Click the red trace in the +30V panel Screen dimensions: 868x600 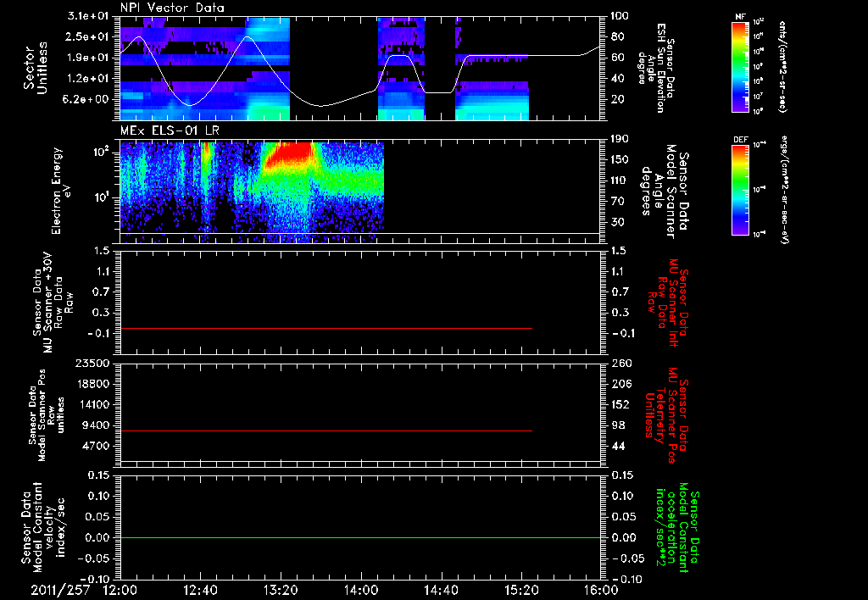coord(326,328)
